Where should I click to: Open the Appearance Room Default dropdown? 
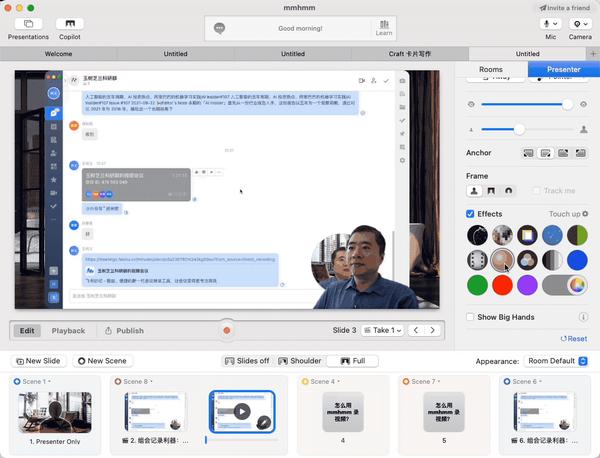[x=556, y=361]
